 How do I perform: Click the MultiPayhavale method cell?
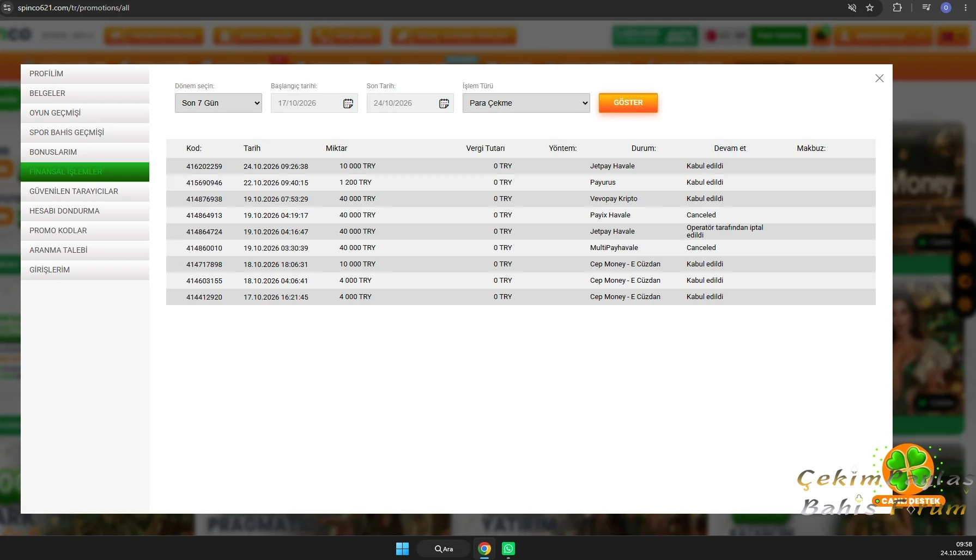pos(614,248)
